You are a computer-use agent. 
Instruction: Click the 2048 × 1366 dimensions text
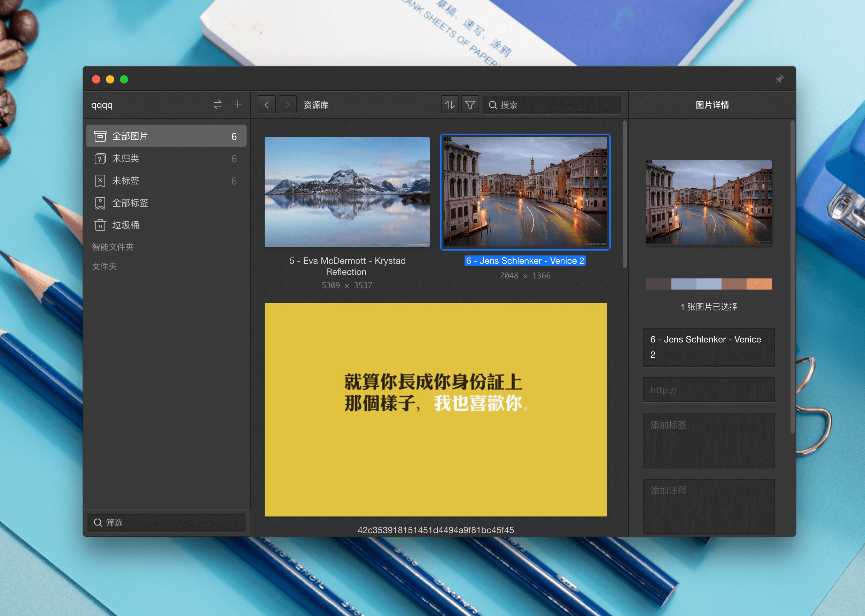click(525, 276)
